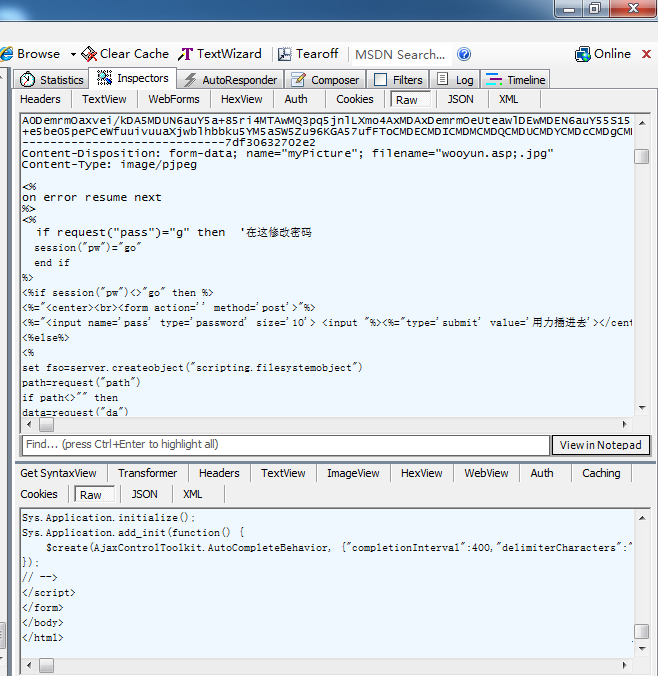
Task: Click the Content-Type: image/pjpeg line
Action: (x=109, y=165)
